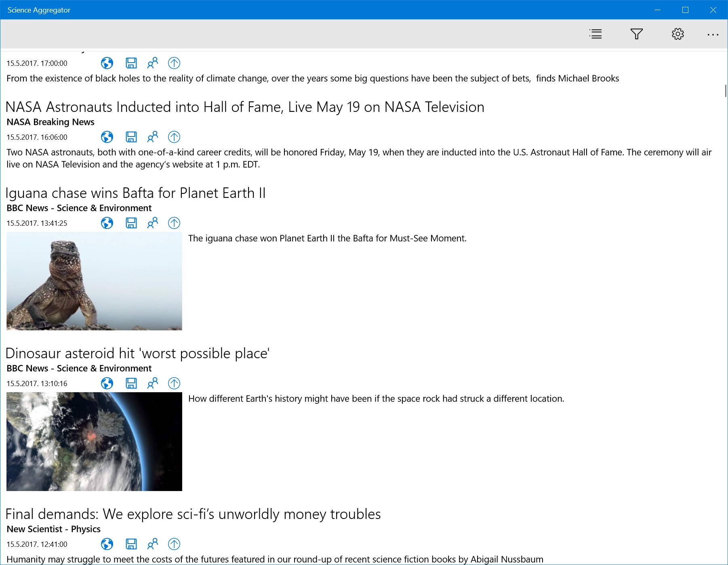Share the NASA Astronauts article
Viewport: 728px width, 565px height.
(153, 137)
